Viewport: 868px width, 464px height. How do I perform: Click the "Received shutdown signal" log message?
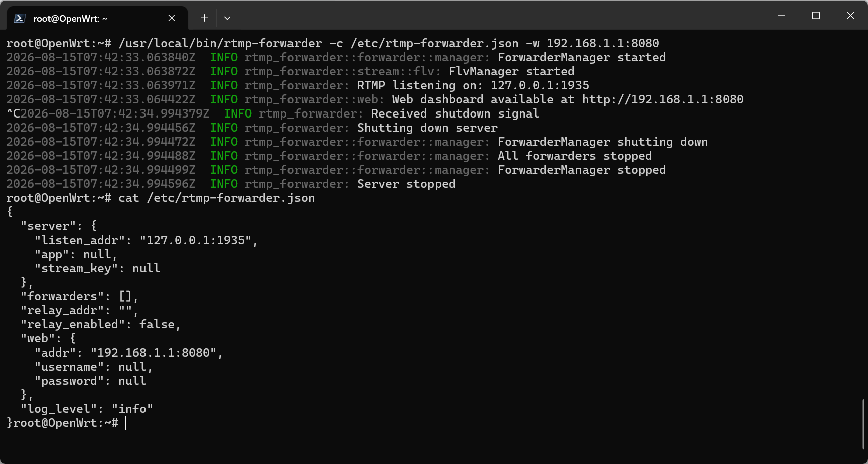(x=455, y=113)
